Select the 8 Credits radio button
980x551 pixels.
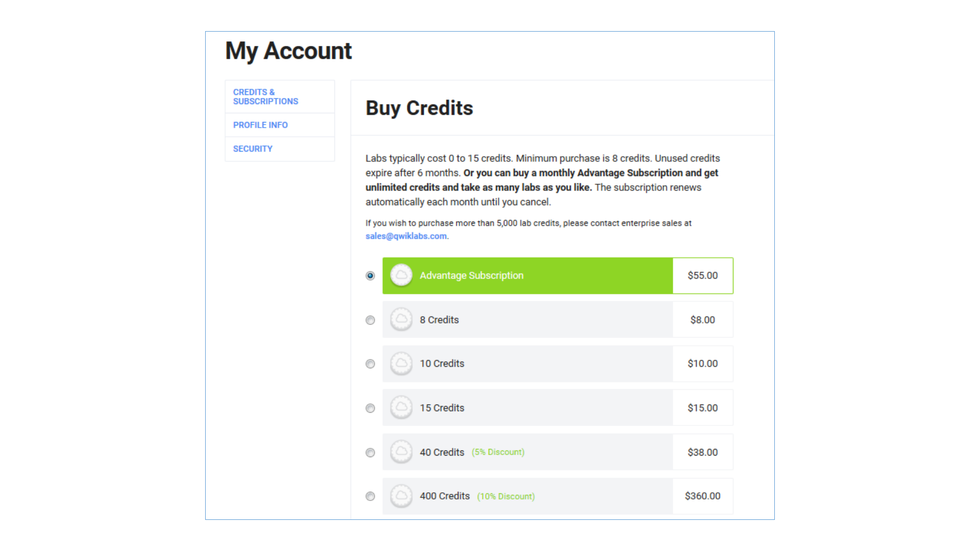click(371, 320)
